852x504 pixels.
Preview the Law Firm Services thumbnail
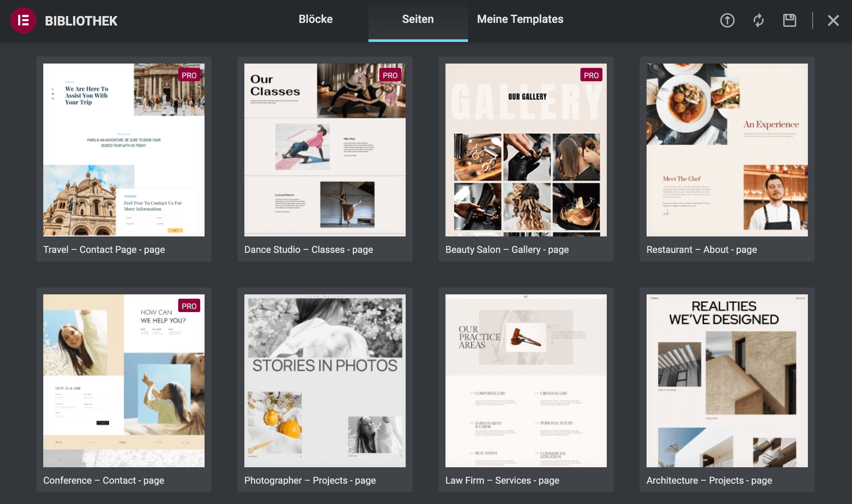tap(525, 380)
